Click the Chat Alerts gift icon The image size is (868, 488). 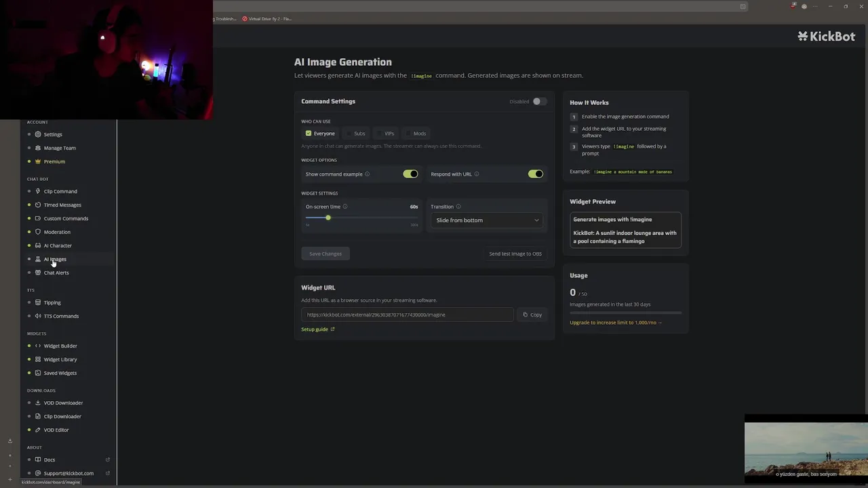(x=38, y=272)
